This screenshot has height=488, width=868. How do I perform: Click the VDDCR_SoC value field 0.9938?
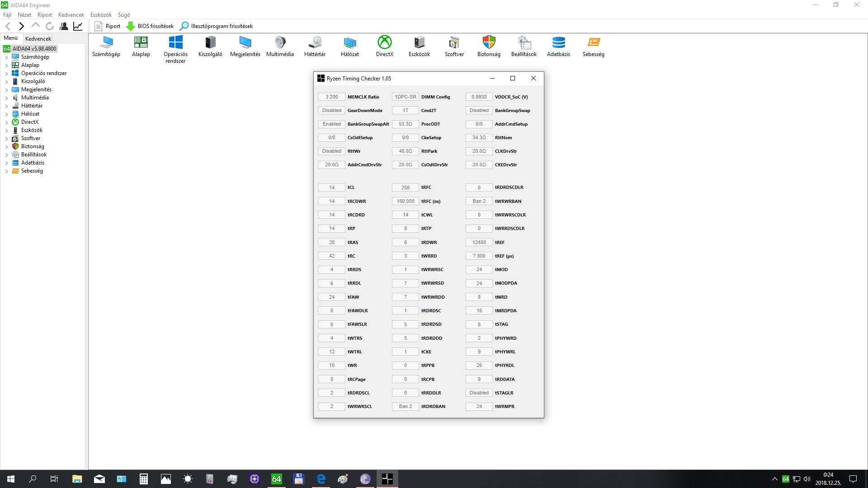pos(479,97)
